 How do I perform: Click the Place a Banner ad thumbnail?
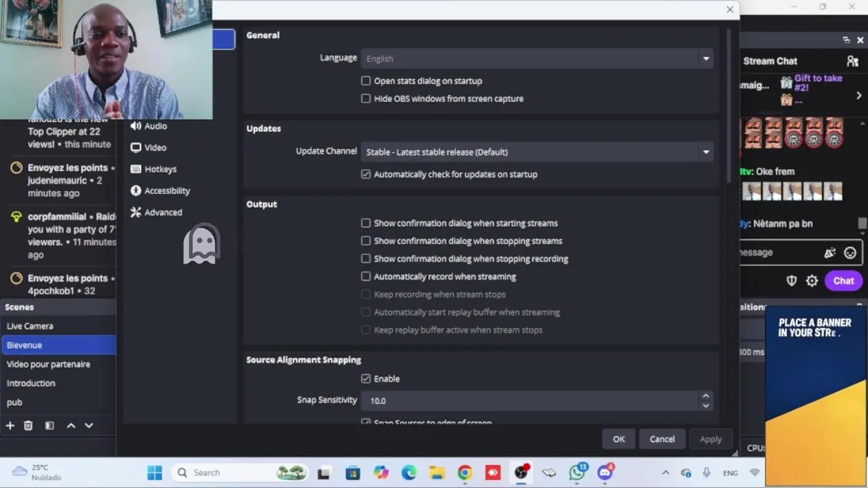[816, 396]
